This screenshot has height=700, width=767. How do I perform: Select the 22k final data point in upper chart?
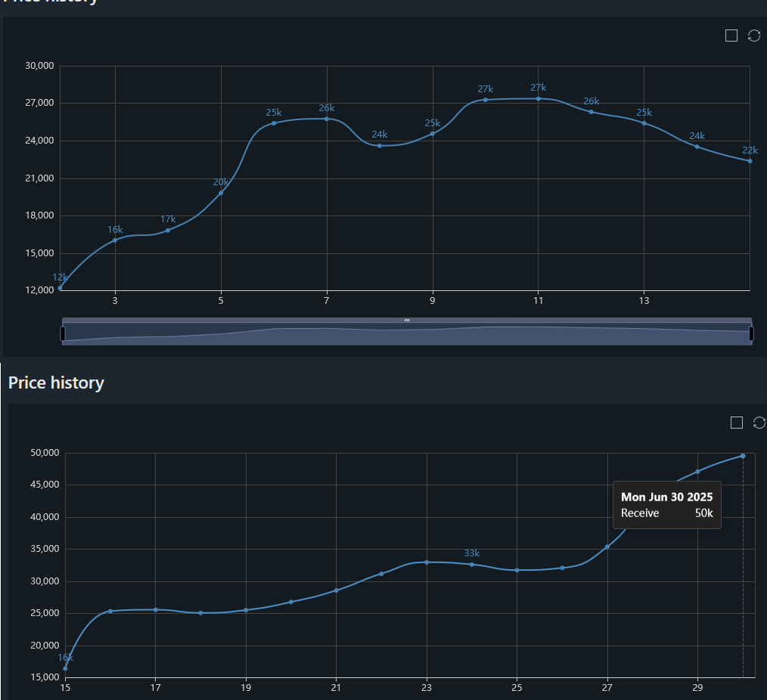pos(750,161)
